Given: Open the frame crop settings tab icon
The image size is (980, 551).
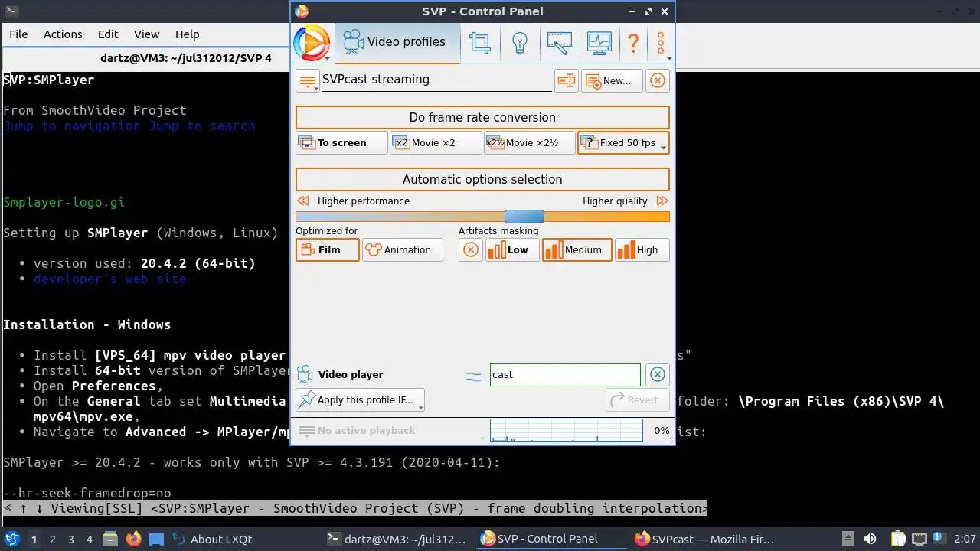Looking at the screenshot, I should point(480,43).
